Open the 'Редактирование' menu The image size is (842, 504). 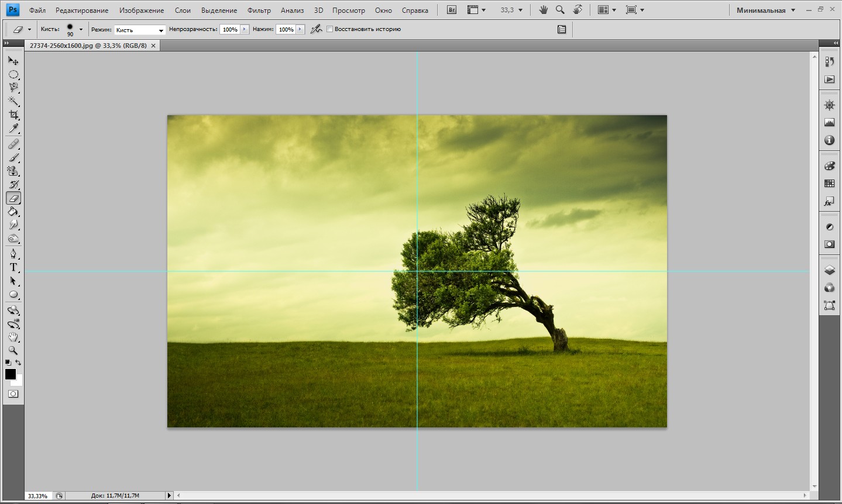pos(82,11)
